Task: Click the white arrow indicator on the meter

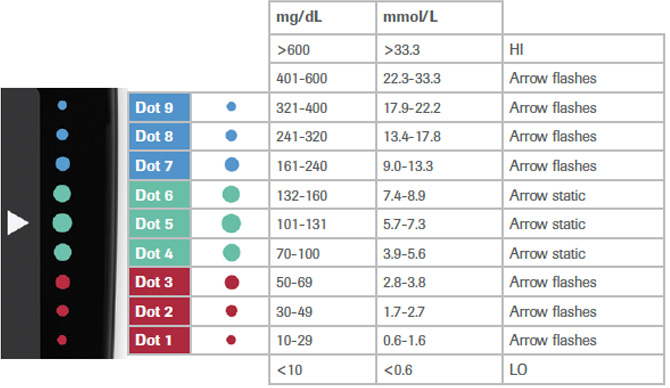Action: tap(18, 223)
